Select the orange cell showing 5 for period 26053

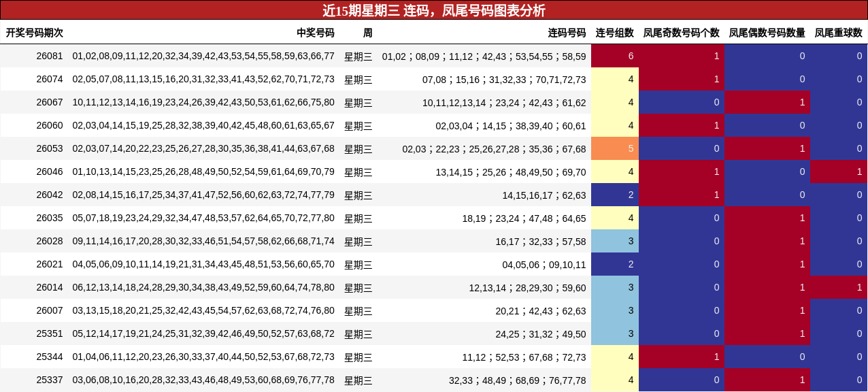pos(615,148)
